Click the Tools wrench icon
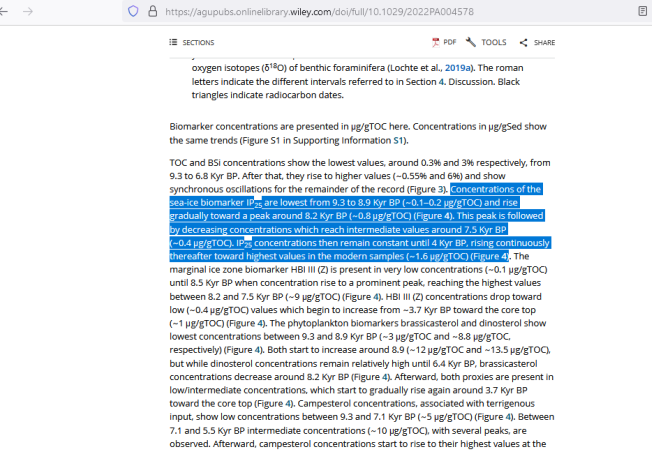 [471, 42]
